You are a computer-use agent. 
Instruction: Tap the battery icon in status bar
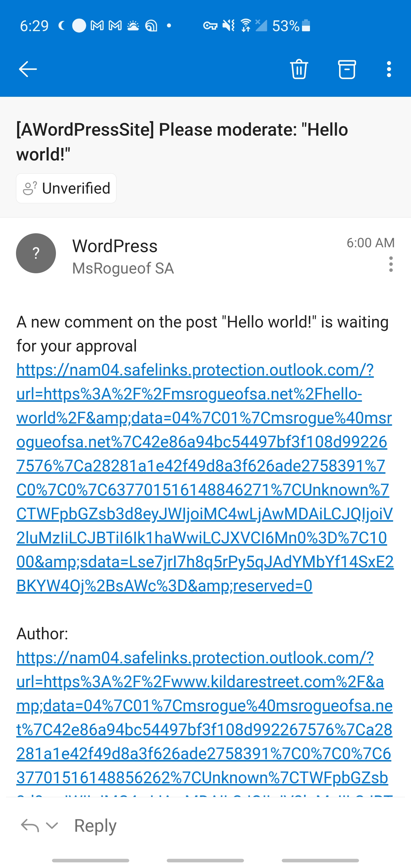306,26
